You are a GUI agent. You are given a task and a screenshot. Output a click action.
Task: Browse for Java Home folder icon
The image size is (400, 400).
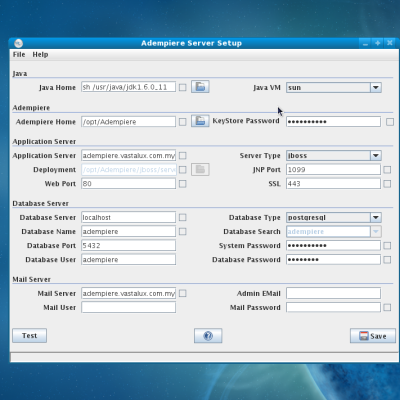[x=200, y=87]
